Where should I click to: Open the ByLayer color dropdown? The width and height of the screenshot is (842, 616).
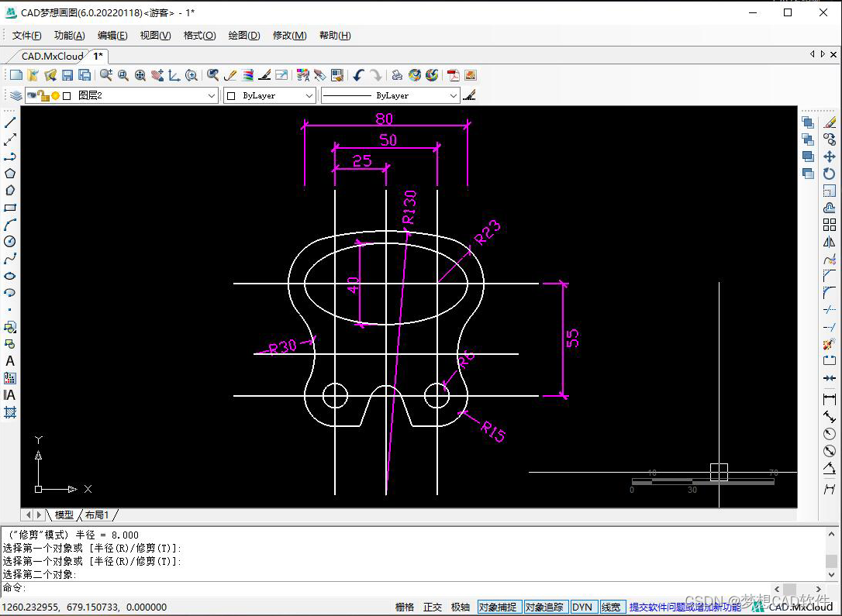point(309,95)
